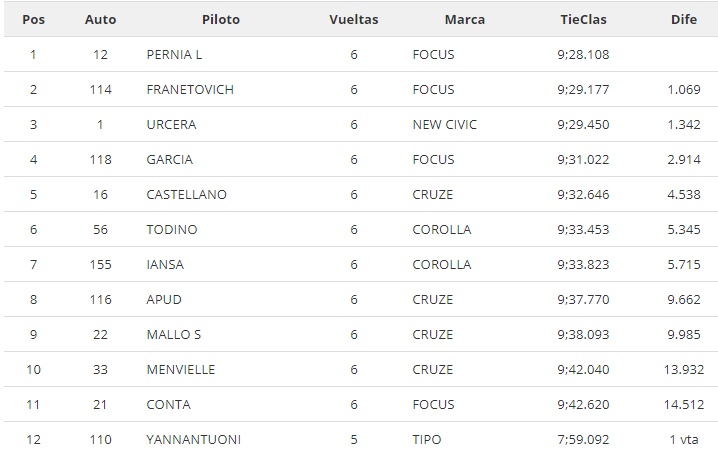Select TIPO brand in YANNANTUONI row
The image size is (718, 470).
point(427,440)
